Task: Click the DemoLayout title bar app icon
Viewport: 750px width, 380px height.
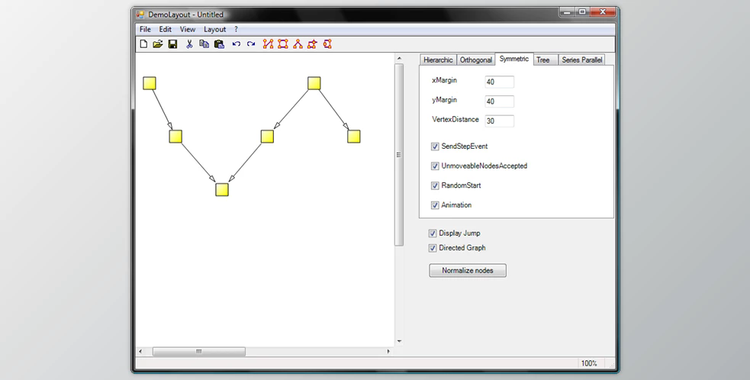Action: 140,14
